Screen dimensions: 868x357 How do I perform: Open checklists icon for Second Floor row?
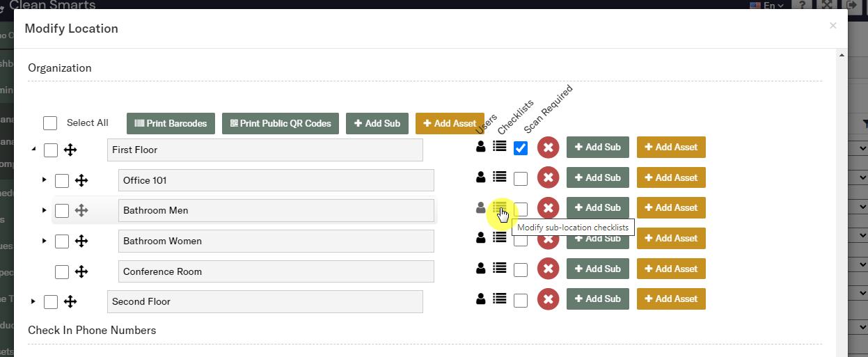click(499, 299)
